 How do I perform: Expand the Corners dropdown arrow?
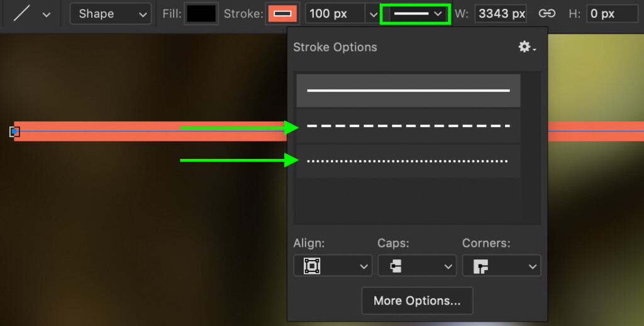coord(532,266)
